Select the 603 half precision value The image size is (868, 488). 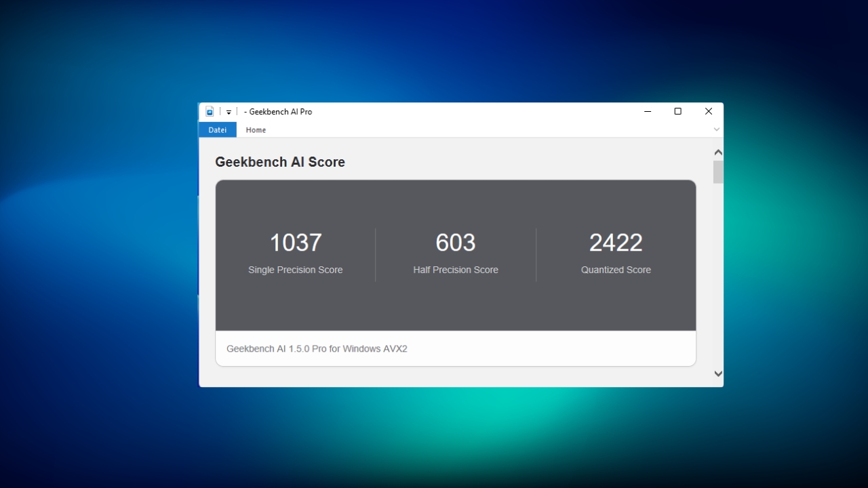456,243
